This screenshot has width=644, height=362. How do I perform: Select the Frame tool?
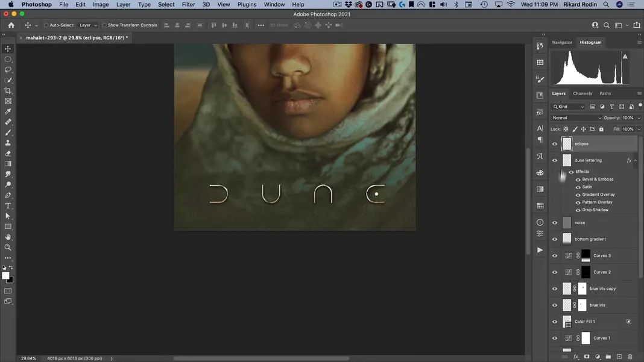point(8,101)
